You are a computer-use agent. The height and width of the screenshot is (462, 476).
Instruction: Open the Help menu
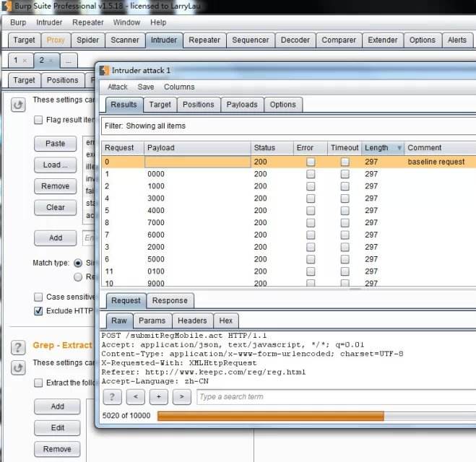[158, 22]
